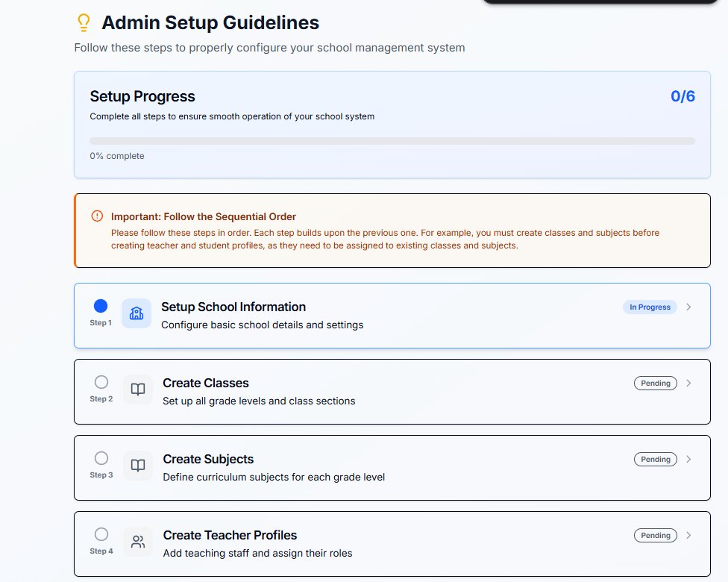
Task: Click 'Important: Follow the Sequential Order' heading
Action: click(204, 216)
